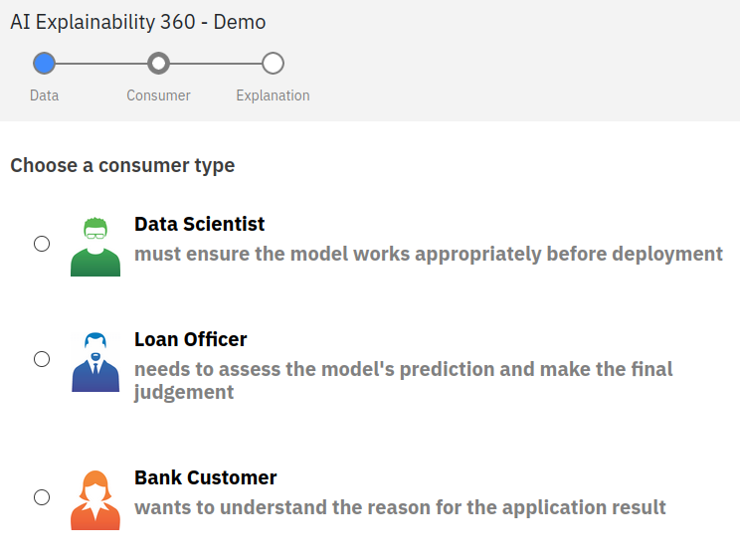The image size is (740, 560).
Task: Click the Data Scientist description text
Action: tap(429, 254)
